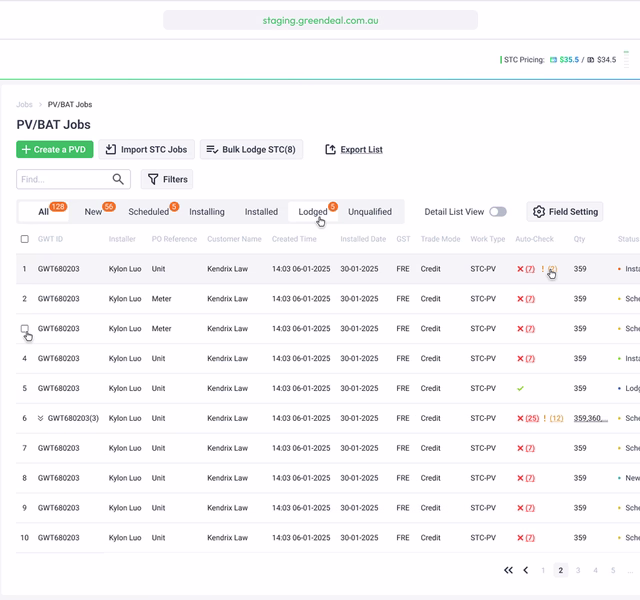Viewport: 640px width, 600px height.
Task: Click the green checkmark in row 5 Auto-Check
Action: click(x=520, y=389)
